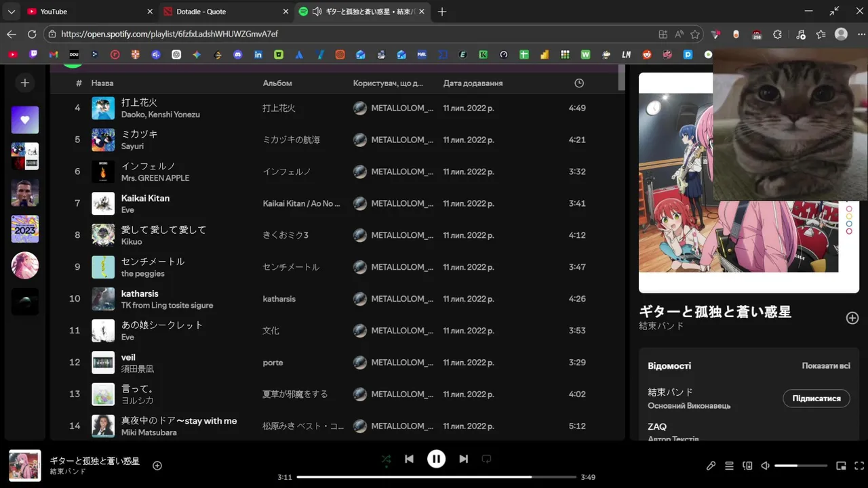Mute the Spotify tab audio icon
Image resolution: width=868 pixels, height=488 pixels.
tap(317, 12)
